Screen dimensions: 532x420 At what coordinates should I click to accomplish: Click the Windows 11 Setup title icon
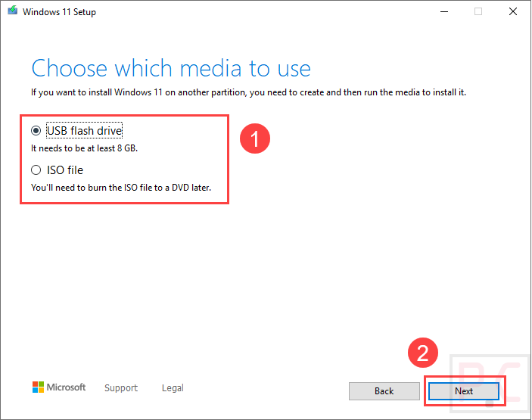click(x=13, y=11)
